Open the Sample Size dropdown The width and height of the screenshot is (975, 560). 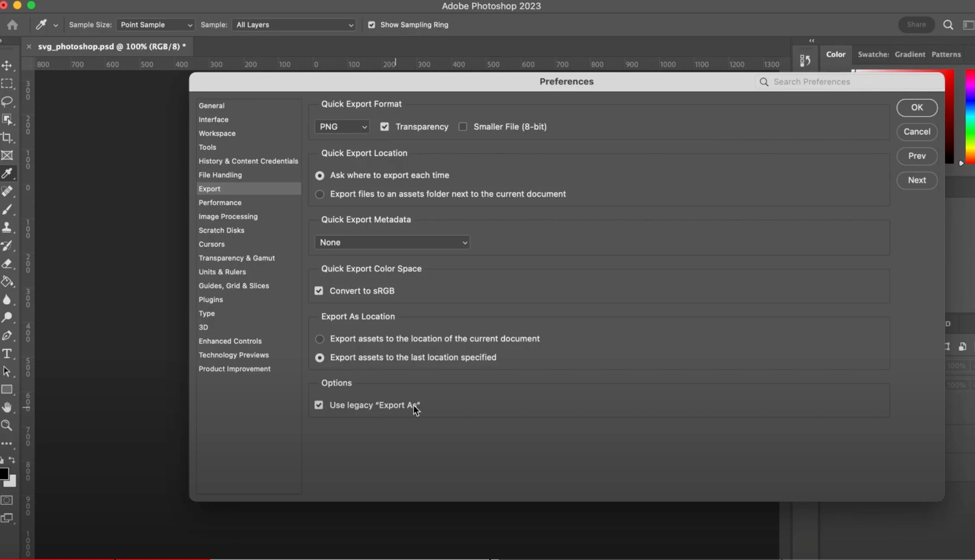155,25
